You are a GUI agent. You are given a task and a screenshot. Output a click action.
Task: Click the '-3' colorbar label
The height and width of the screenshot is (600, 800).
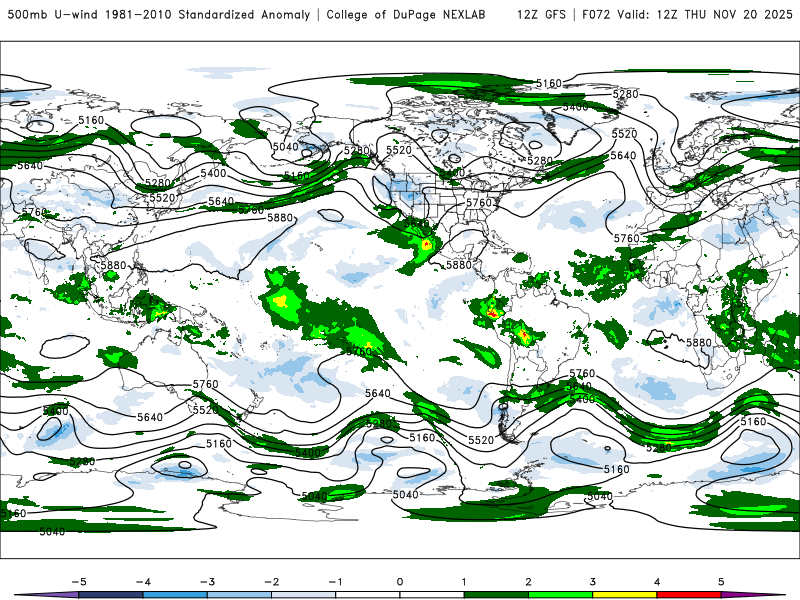tap(207, 582)
